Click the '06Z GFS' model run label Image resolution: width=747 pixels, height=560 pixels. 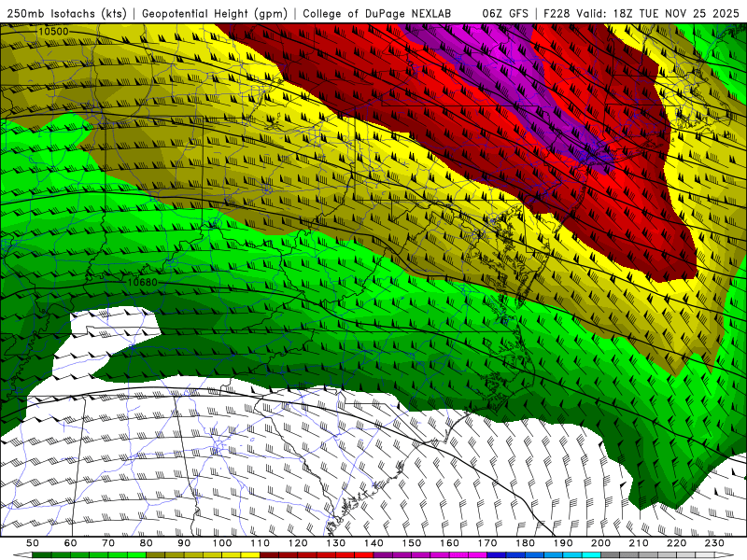pyautogui.click(x=505, y=13)
